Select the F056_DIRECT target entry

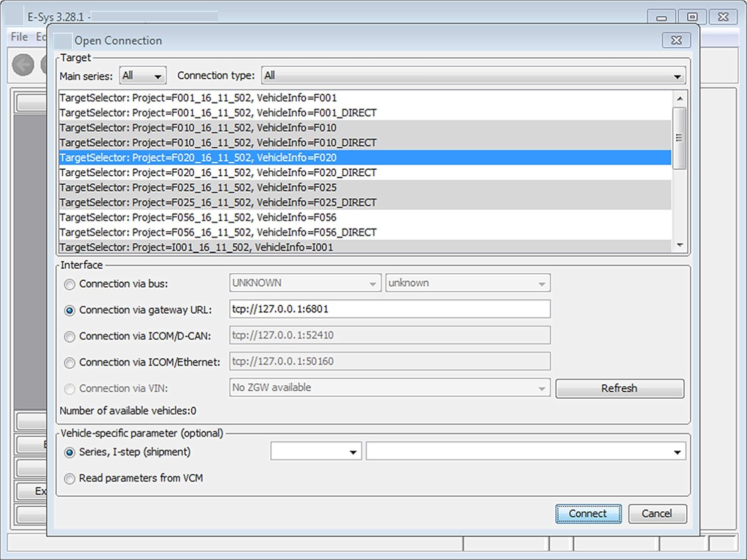tap(218, 232)
